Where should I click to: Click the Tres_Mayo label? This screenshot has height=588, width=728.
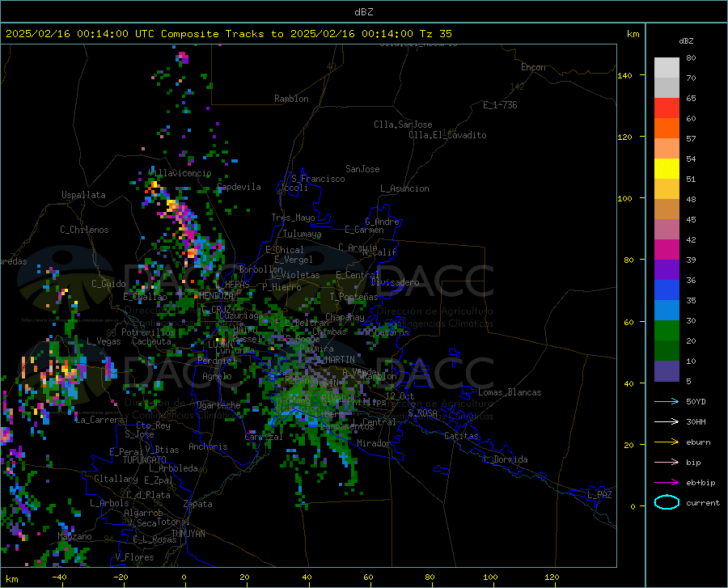pyautogui.click(x=293, y=218)
